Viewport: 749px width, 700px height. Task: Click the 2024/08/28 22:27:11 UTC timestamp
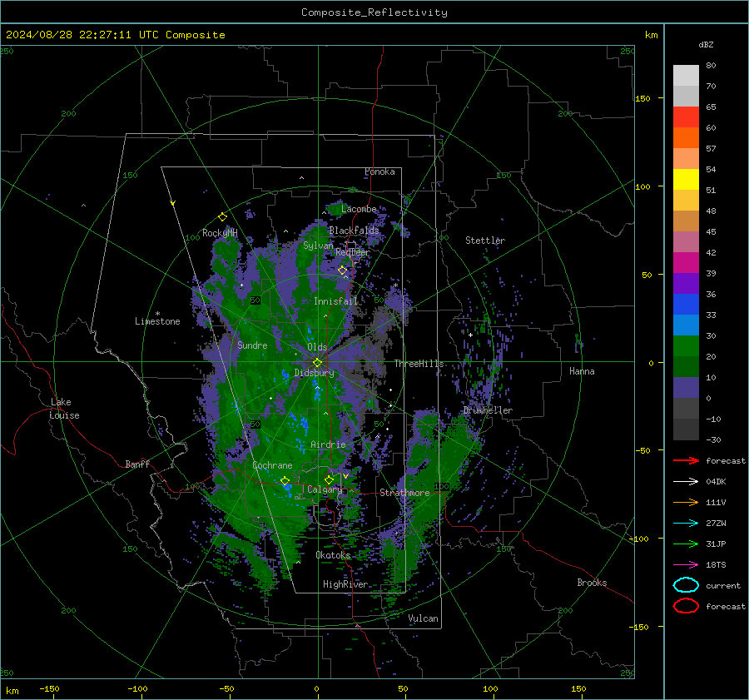pos(68,35)
